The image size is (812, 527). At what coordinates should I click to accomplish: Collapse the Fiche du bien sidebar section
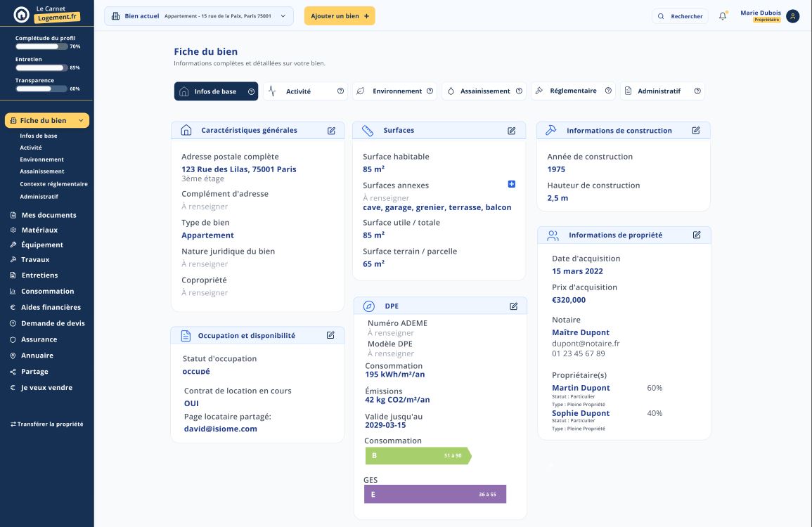tap(81, 121)
